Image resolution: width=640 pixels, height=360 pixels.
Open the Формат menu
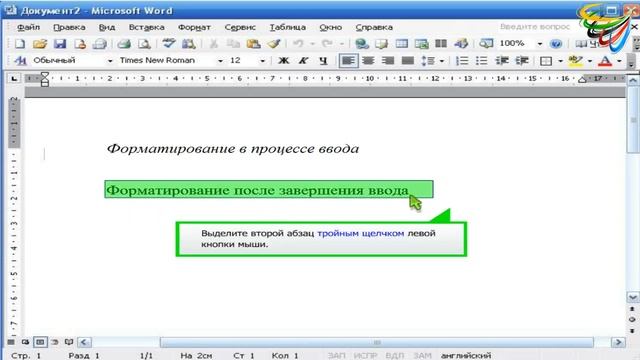pos(194,27)
